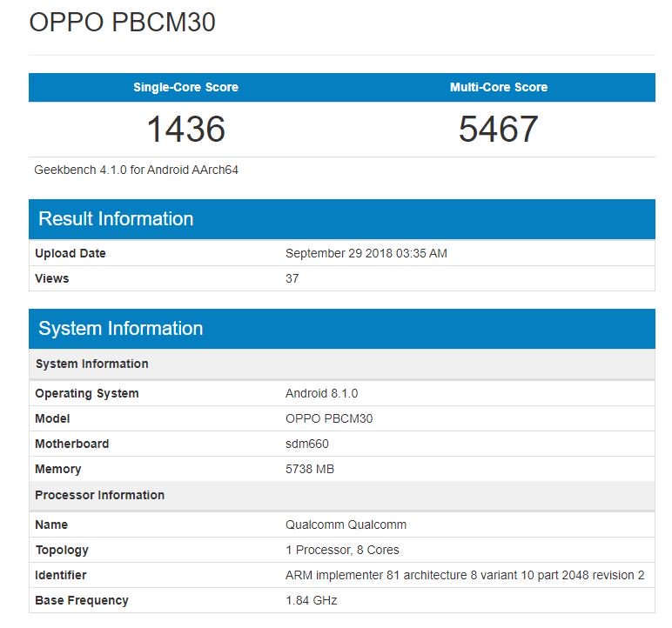Click the ARM implementer identifier string
Screen dimensions: 672x628
[x=465, y=575]
